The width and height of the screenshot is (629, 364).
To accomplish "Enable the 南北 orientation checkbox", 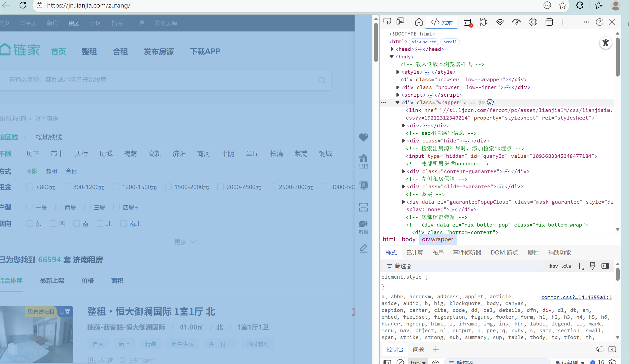I will (123, 224).
